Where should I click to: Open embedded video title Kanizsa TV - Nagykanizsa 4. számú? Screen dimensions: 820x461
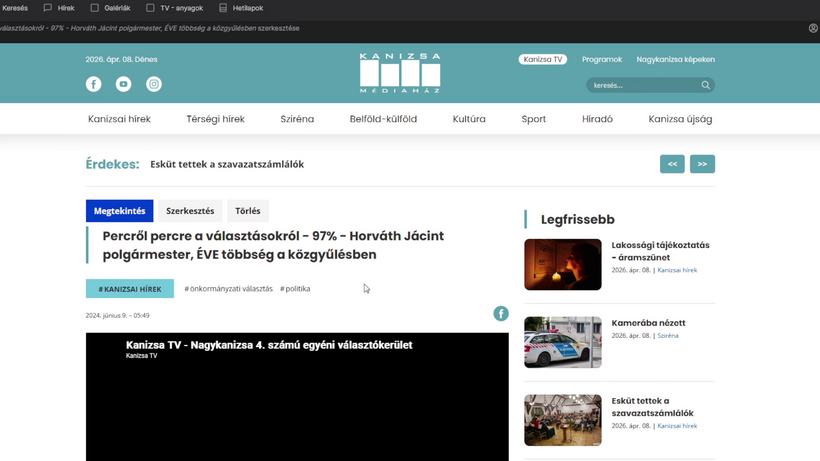269,345
